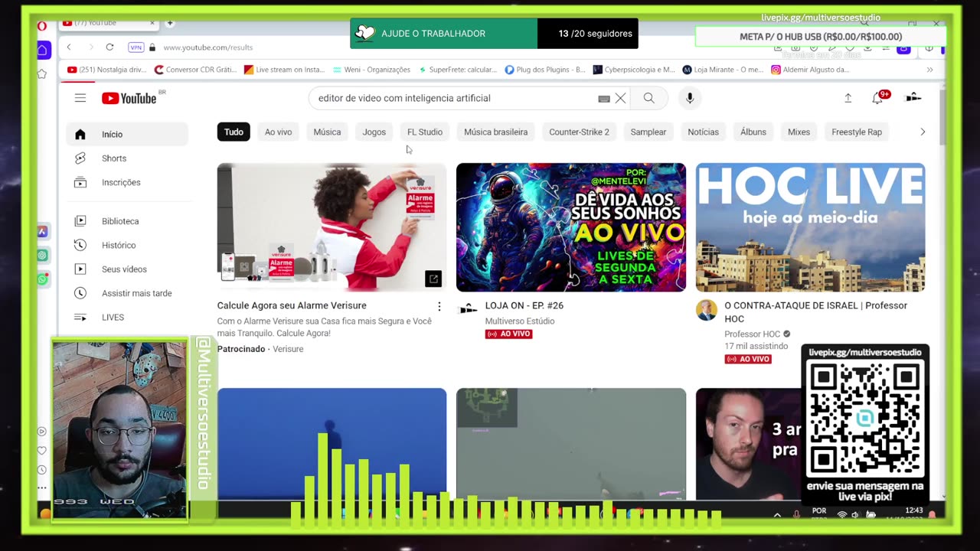
Task: Open Plug dos Plugins bookmark
Action: pyautogui.click(x=545, y=70)
